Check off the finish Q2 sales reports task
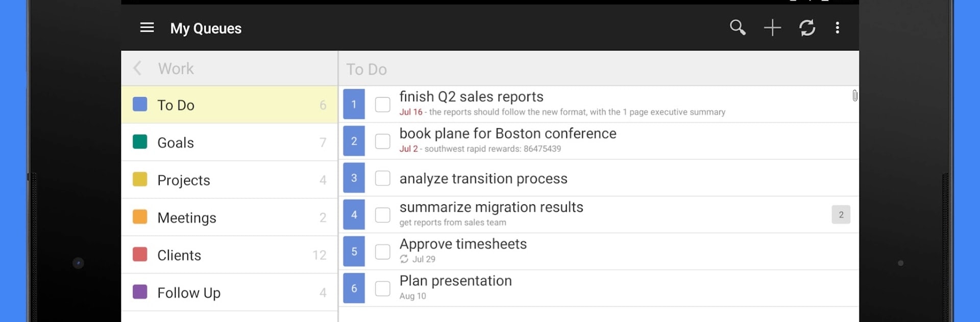The image size is (980, 322). [382, 104]
